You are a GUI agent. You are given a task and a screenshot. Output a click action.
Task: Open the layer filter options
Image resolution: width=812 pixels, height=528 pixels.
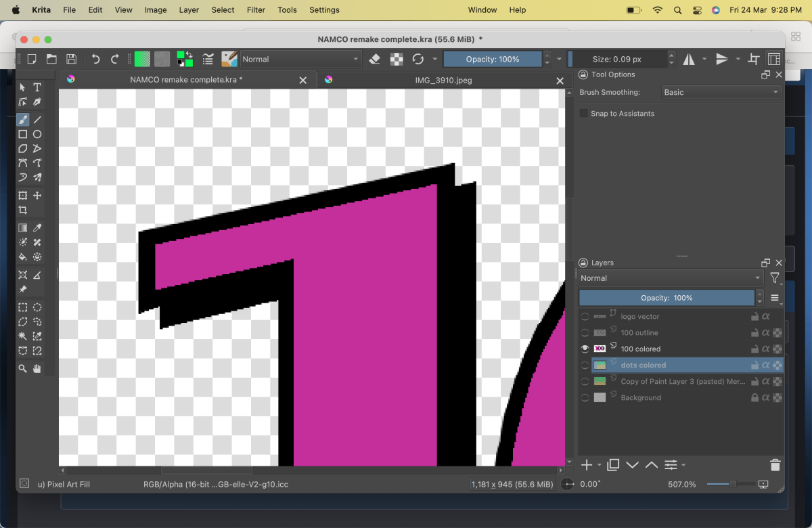tap(775, 278)
